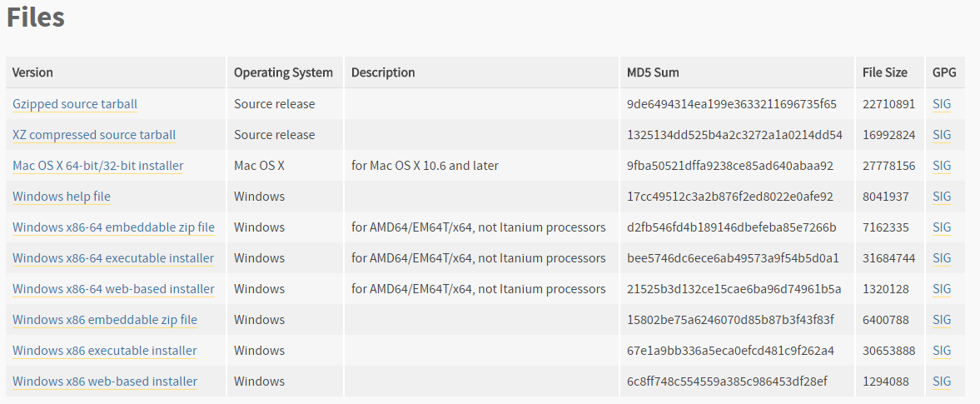Open Windows x86-64 web-based installer link

[114, 289]
